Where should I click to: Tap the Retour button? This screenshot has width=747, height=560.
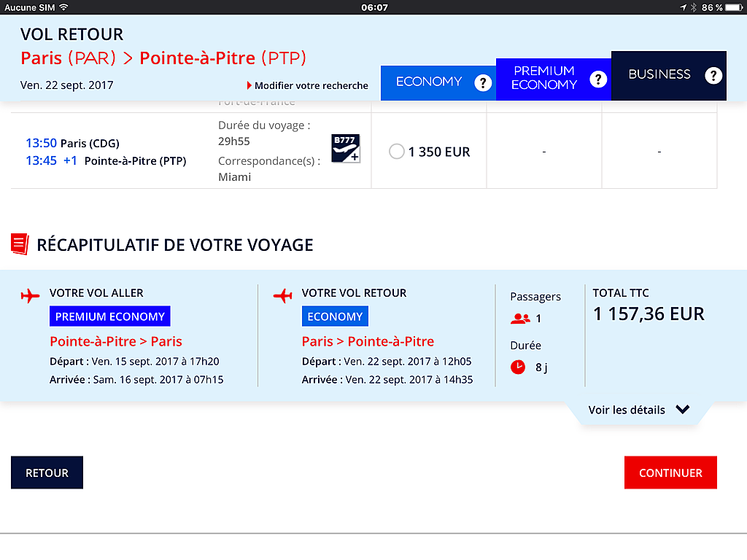[47, 472]
